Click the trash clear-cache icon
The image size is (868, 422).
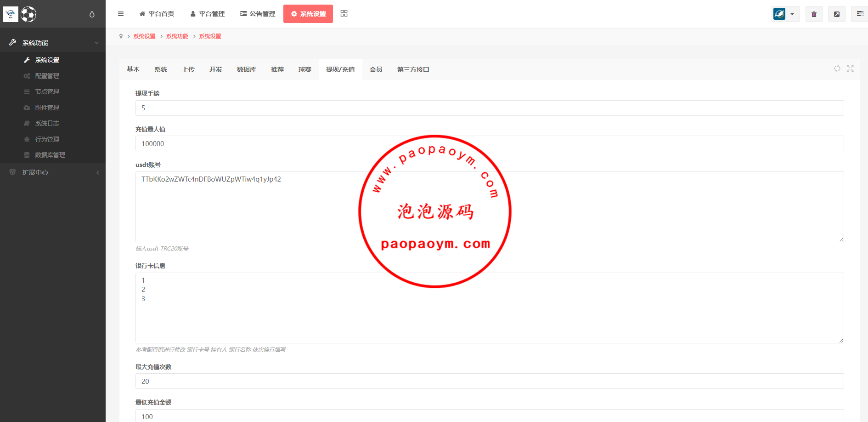[814, 14]
